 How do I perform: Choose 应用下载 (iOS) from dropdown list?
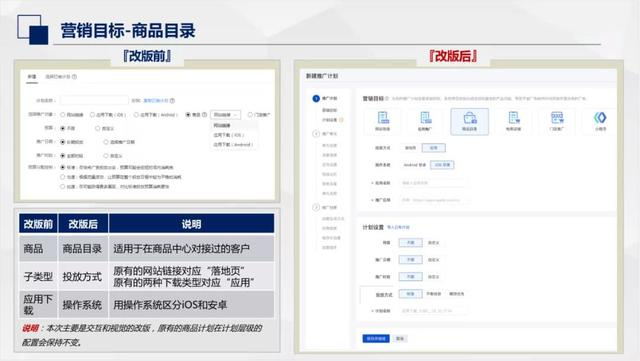click(x=229, y=135)
